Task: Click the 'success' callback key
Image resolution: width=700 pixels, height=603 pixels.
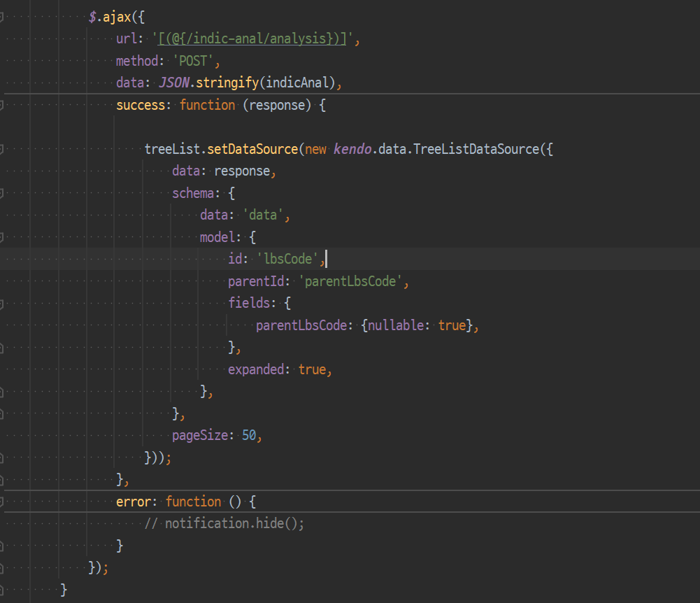Action: pyautogui.click(x=141, y=106)
